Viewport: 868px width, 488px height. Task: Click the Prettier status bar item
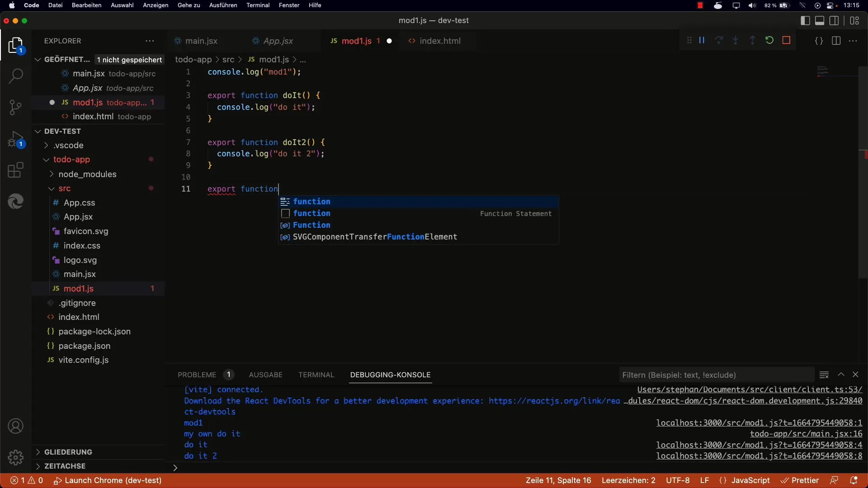[x=806, y=480]
